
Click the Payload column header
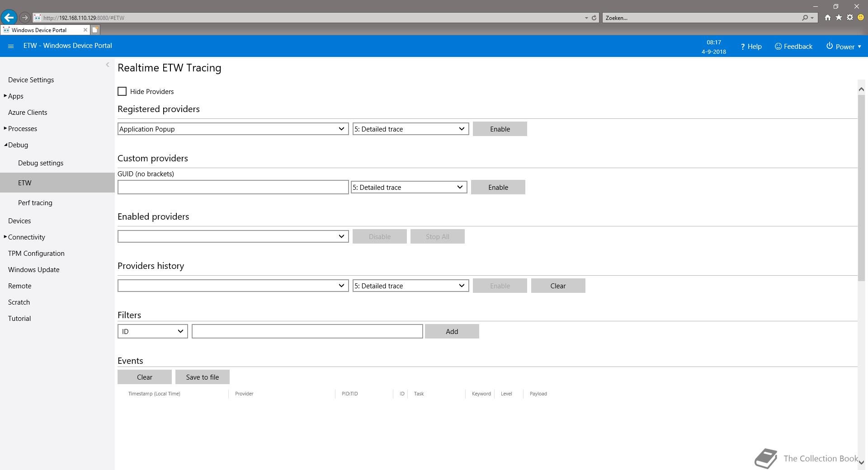tap(538, 394)
